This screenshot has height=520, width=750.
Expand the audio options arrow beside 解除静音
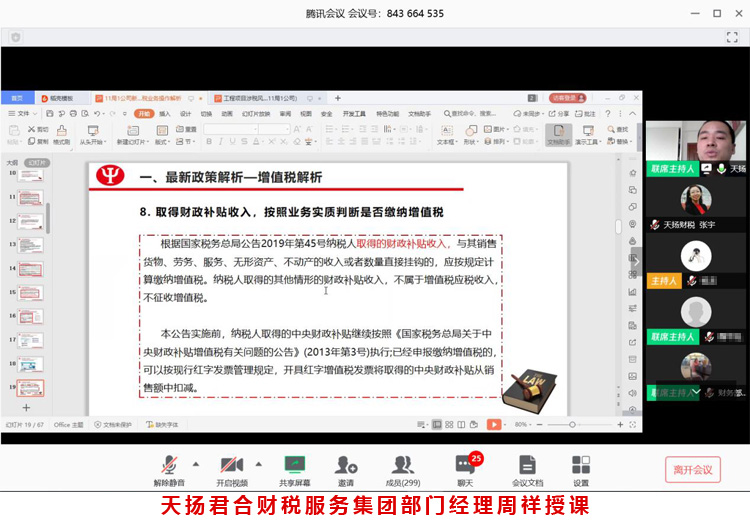click(195, 463)
